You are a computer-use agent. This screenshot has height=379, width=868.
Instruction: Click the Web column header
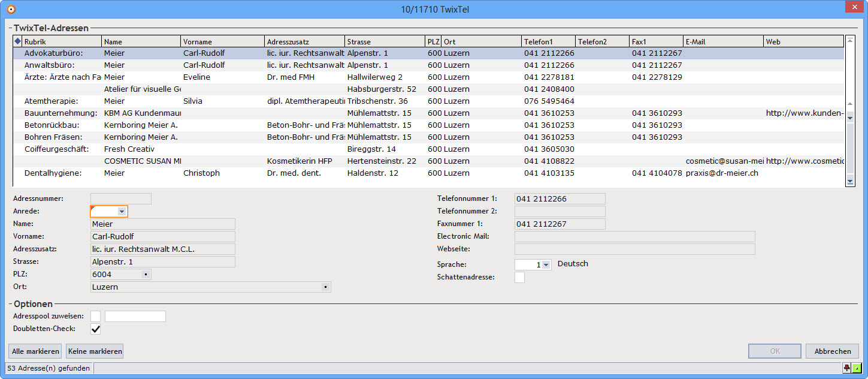[804, 42]
